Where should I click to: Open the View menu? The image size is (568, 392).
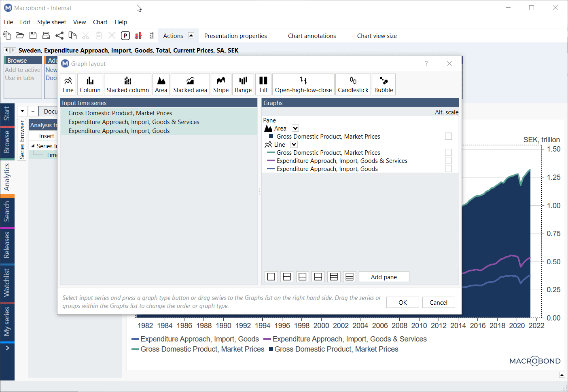point(79,22)
